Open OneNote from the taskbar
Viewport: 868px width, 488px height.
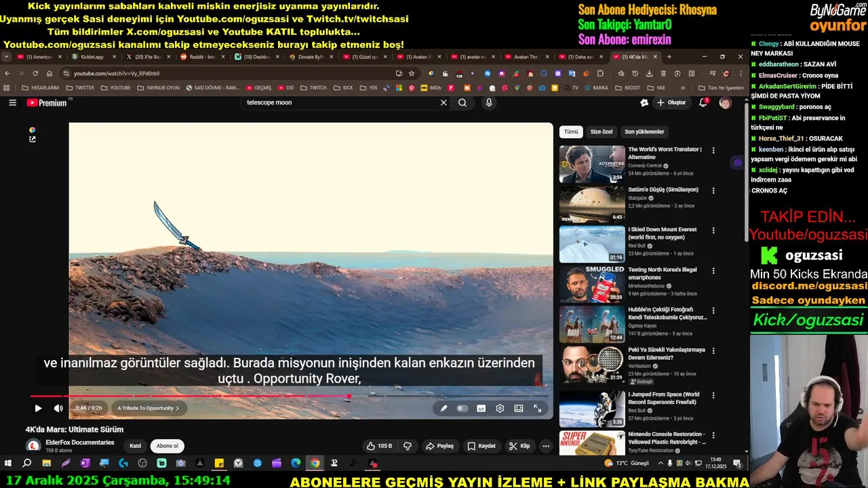85,464
